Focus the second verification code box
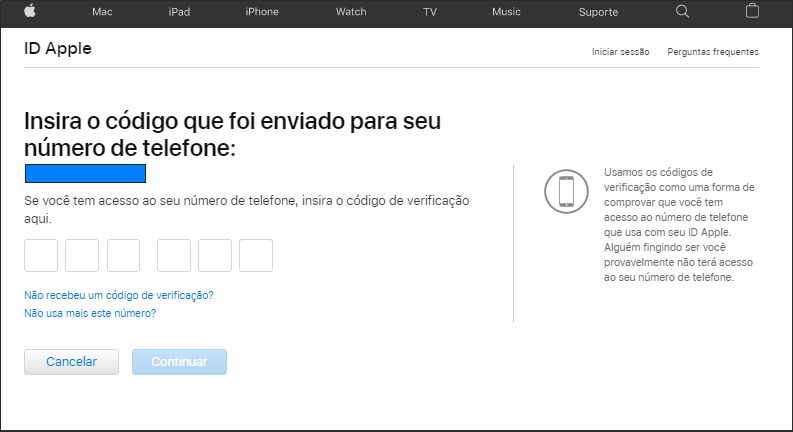This screenshot has height=432, width=793. [x=82, y=255]
